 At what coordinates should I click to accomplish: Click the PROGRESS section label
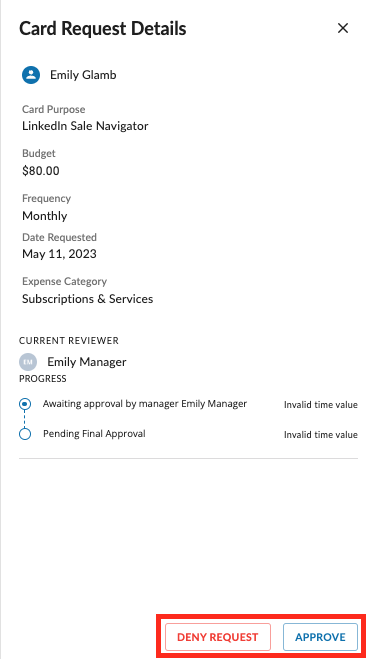[43, 379]
